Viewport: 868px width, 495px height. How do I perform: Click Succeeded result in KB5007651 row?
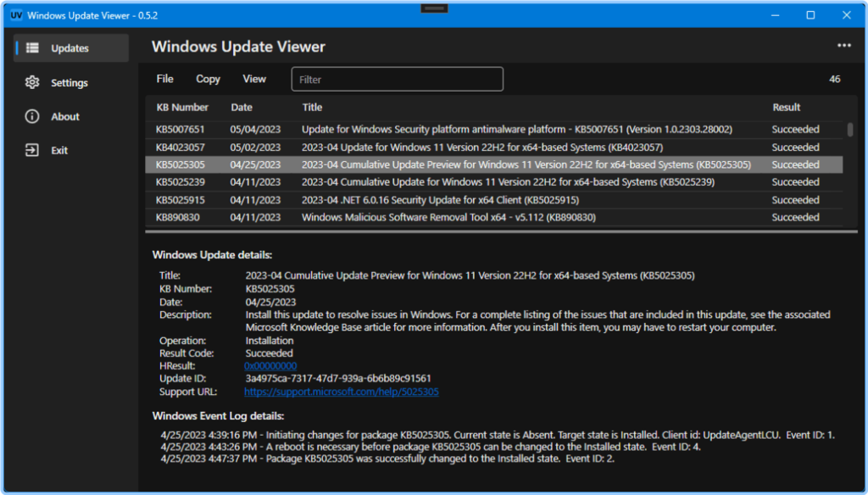click(x=795, y=130)
